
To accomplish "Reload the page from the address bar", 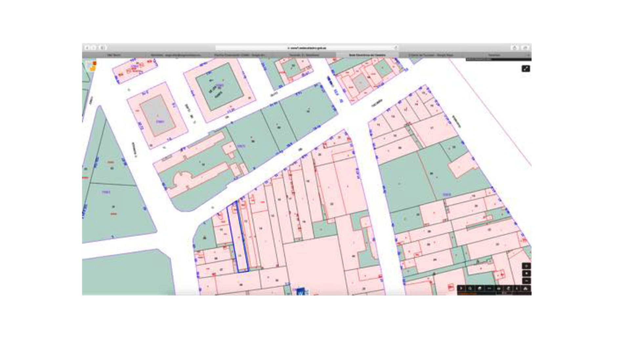I will 396,48.
